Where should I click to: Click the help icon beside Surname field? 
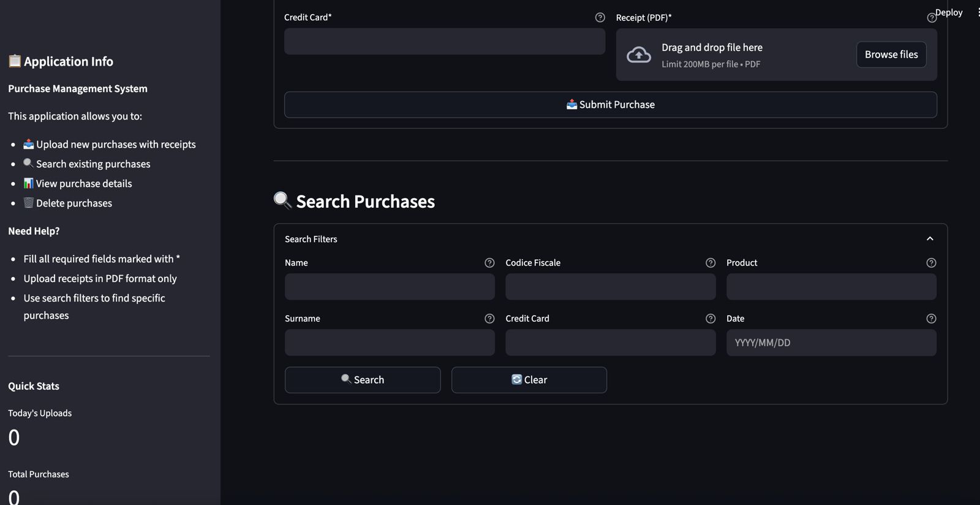pos(489,319)
